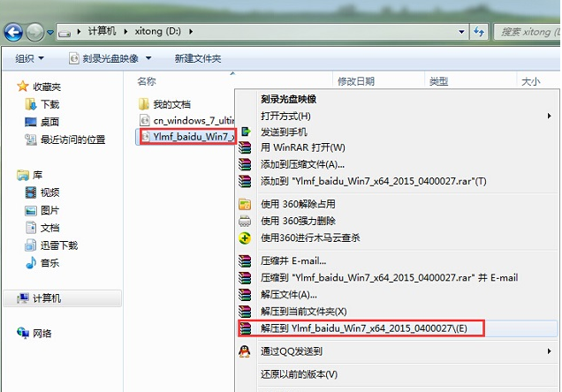Open 通过QQ发送到 submenu
562x392 pixels.
397,351
